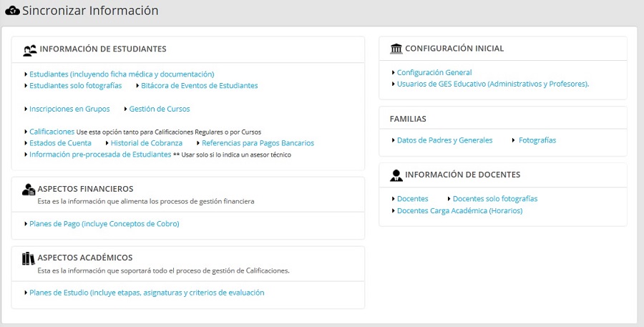Click the person icon beside Información de Docentes
The height and width of the screenshot is (327, 644).
(x=396, y=175)
